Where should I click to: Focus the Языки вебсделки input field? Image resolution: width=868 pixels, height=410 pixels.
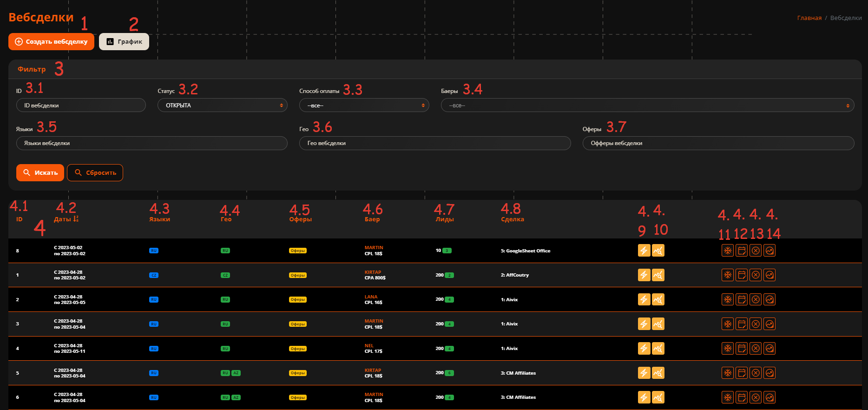[x=152, y=143]
